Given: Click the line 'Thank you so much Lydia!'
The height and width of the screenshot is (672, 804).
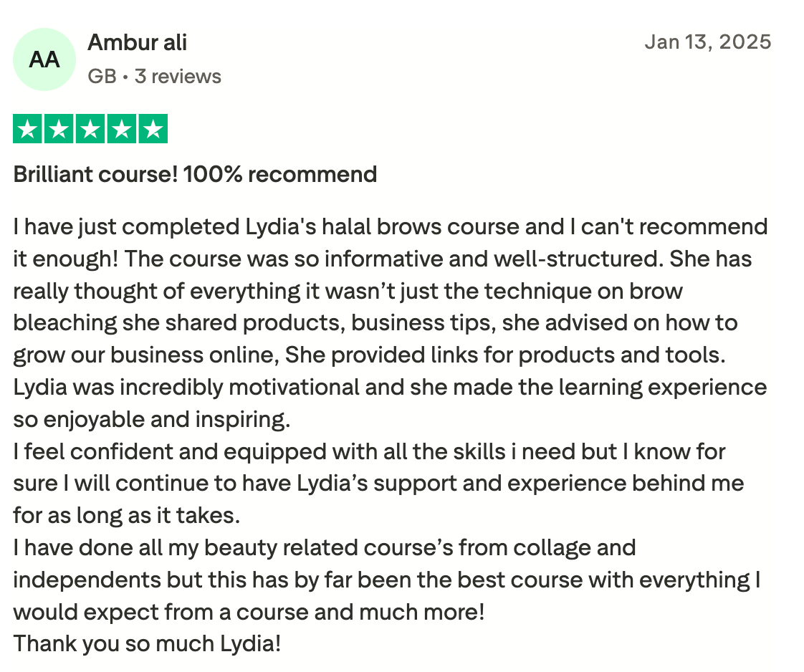Looking at the screenshot, I should tap(147, 644).
